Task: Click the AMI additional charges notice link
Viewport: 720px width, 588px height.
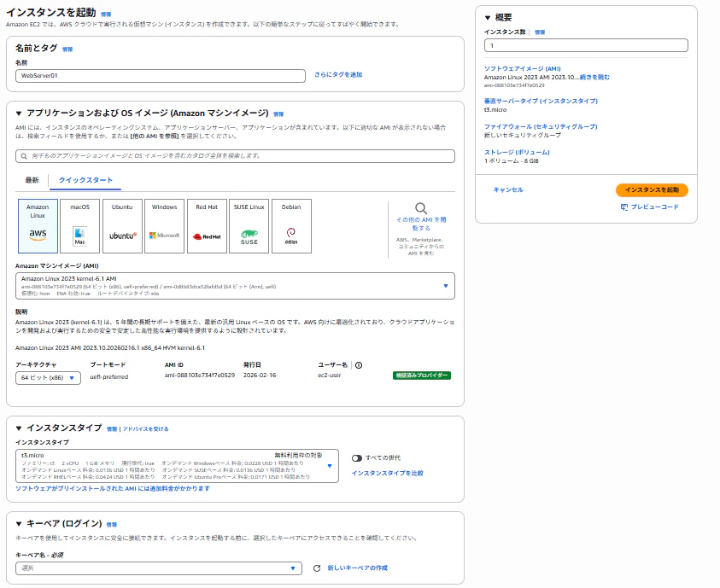Action: coord(113,489)
